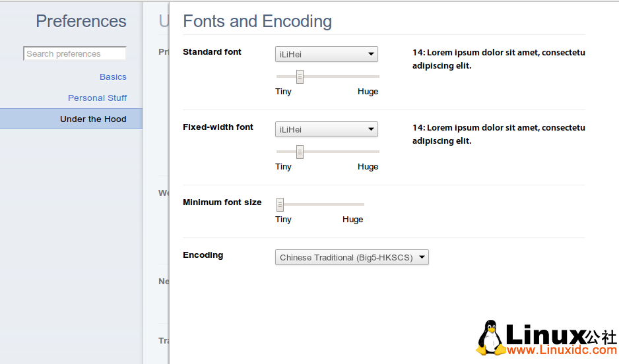This screenshot has width=619, height=364.
Task: Click the Fixed-width font size slider handle
Action: (x=300, y=152)
